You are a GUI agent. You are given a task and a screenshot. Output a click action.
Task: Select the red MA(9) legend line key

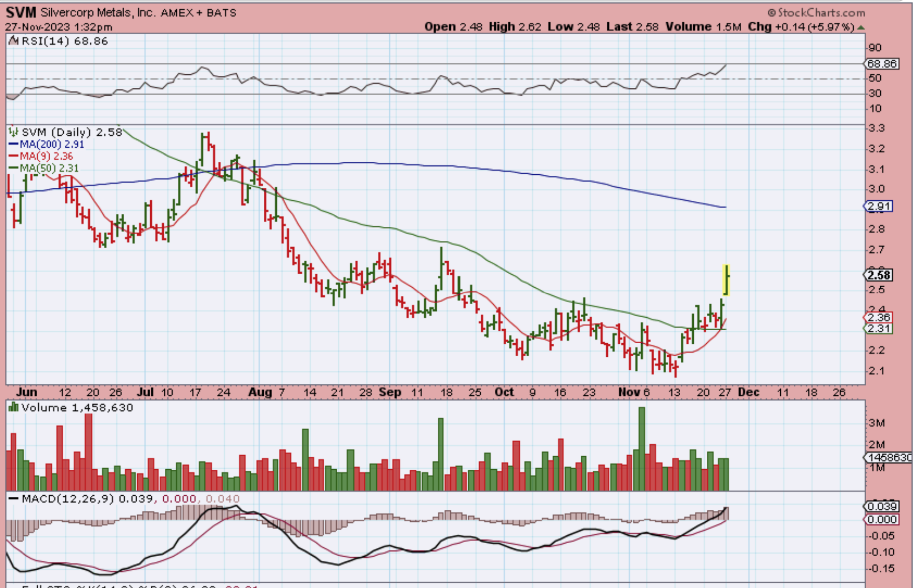click(14, 156)
